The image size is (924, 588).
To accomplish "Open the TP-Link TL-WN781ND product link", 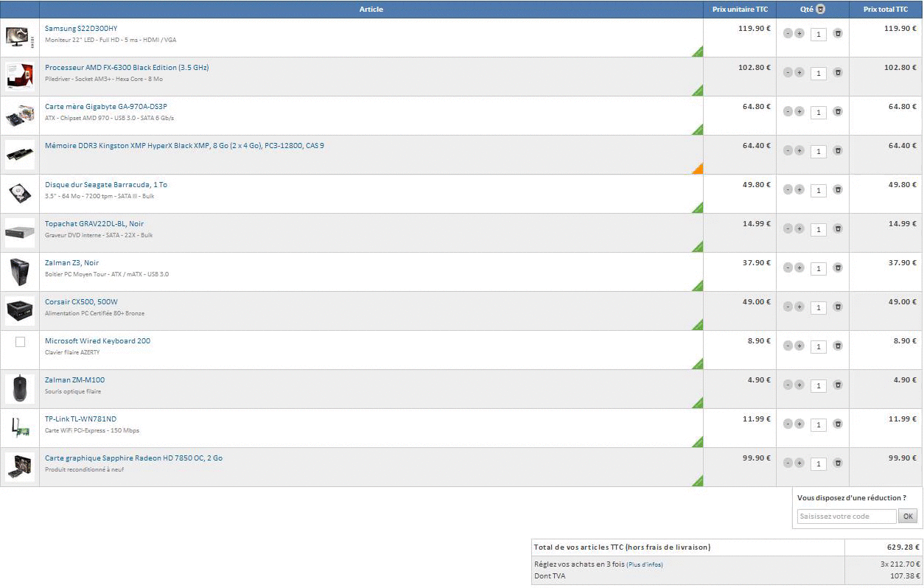I will click(80, 419).
